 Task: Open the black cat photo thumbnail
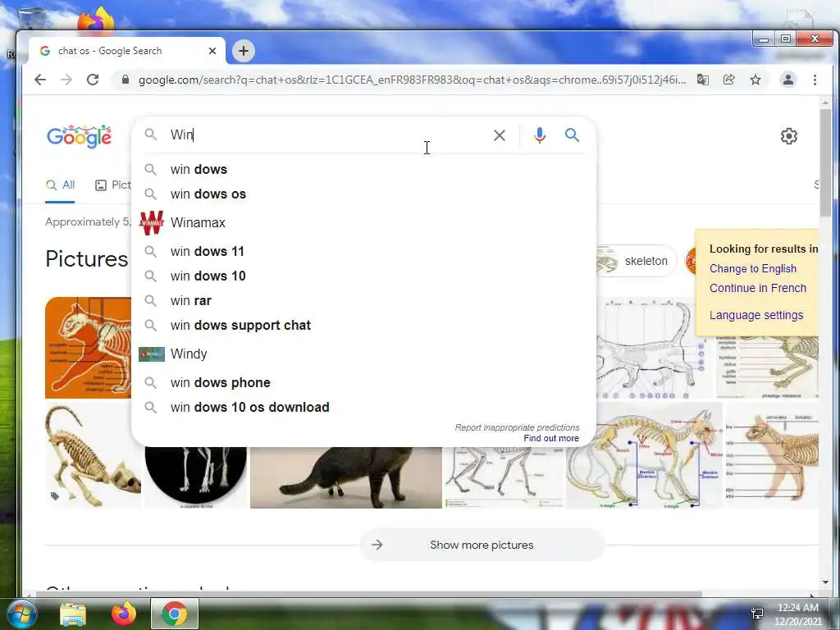(x=346, y=477)
